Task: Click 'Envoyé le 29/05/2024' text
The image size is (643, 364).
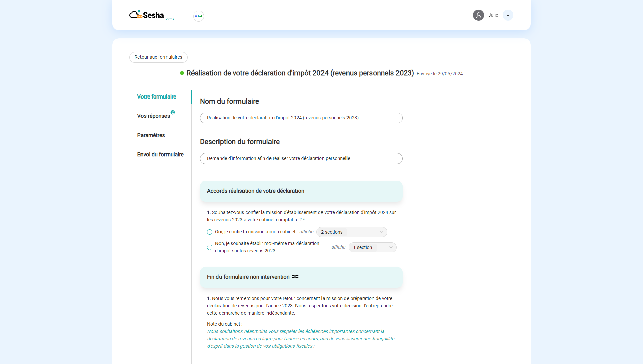Action: coord(440,74)
